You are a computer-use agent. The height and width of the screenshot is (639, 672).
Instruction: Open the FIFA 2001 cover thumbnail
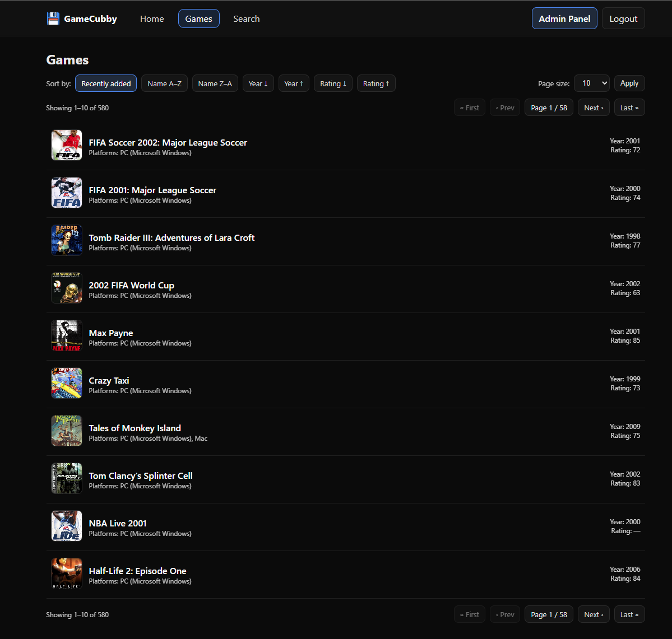67,193
